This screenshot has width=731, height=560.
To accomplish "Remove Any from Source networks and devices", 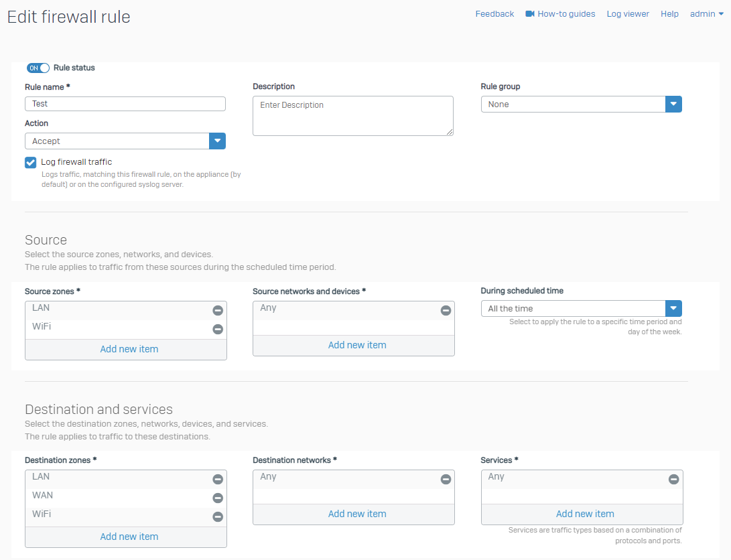I will pos(446,310).
